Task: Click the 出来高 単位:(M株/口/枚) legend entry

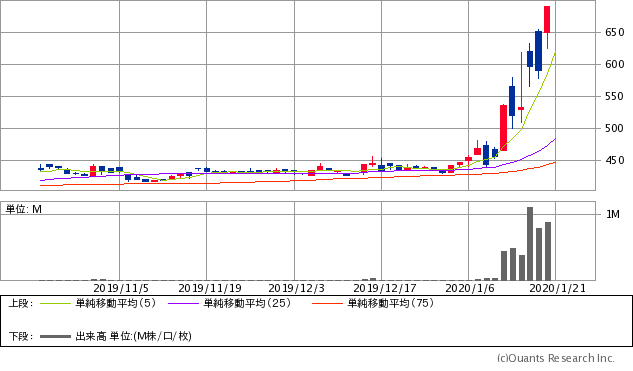Action: [x=133, y=336]
